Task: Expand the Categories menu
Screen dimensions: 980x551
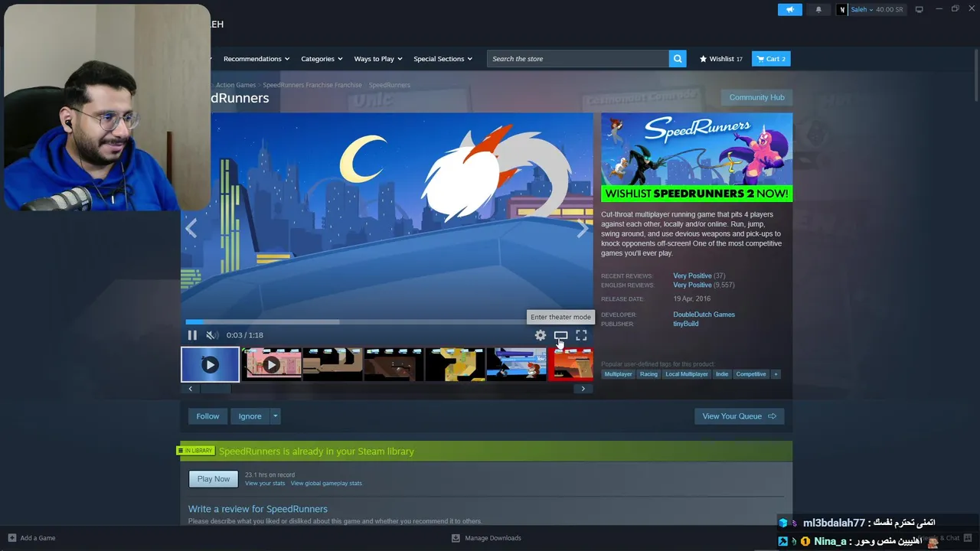Action: [x=322, y=59]
